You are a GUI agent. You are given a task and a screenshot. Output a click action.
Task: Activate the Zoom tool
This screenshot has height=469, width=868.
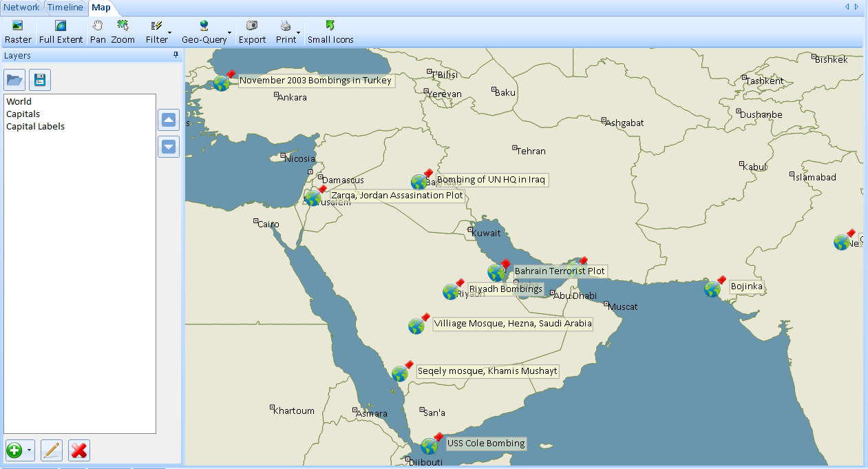[x=123, y=32]
